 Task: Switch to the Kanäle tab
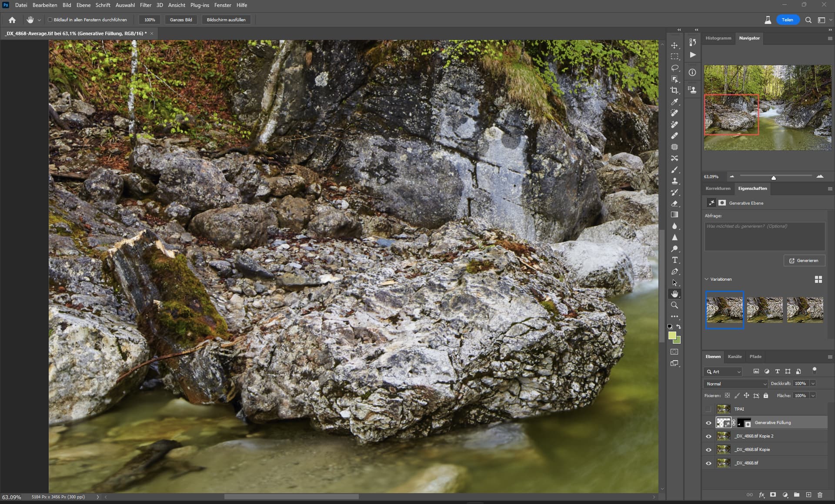tap(735, 356)
